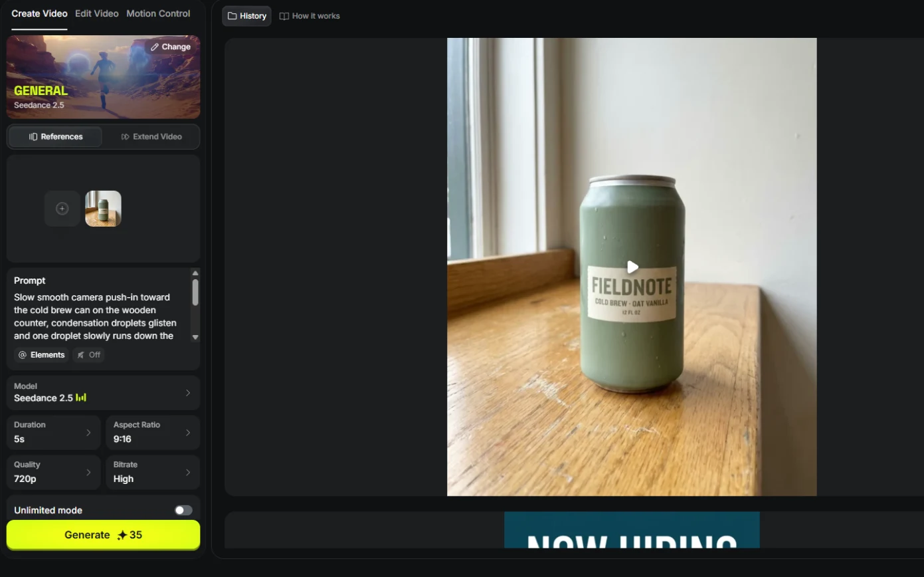Open the How it works guide

point(310,16)
